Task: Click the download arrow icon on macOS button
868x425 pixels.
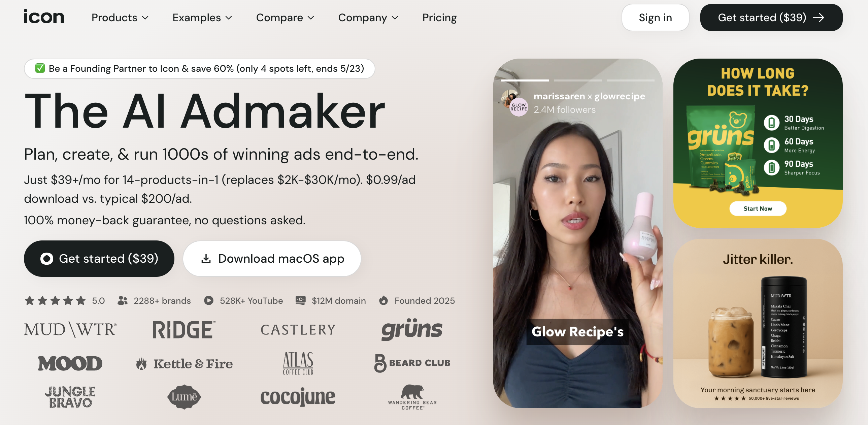Action: (206, 259)
